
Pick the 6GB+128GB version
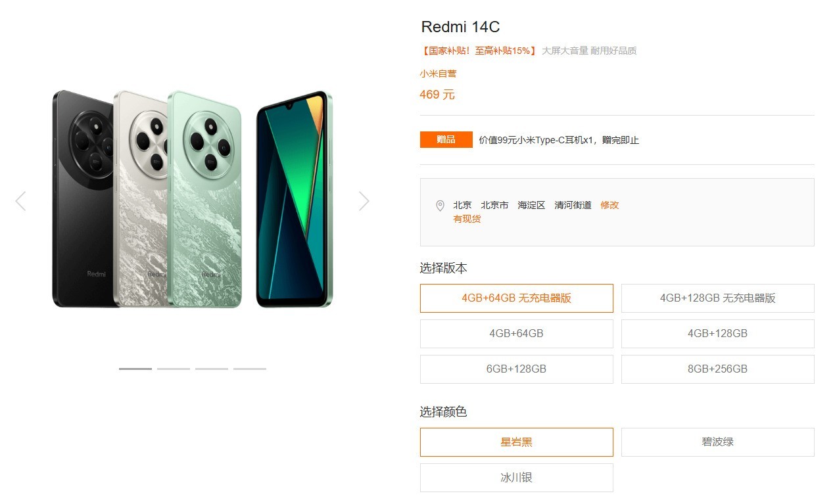pos(517,369)
